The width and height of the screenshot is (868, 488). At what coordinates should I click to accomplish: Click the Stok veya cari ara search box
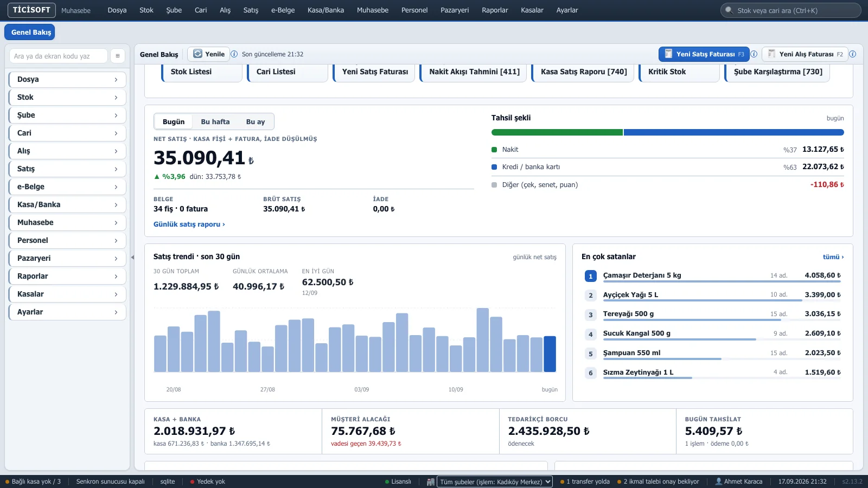click(791, 10)
